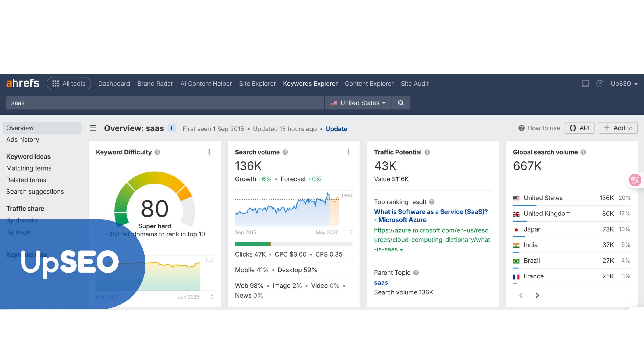This screenshot has width=644, height=362.
Task: Go to previous page of countries
Action: pyautogui.click(x=521, y=295)
